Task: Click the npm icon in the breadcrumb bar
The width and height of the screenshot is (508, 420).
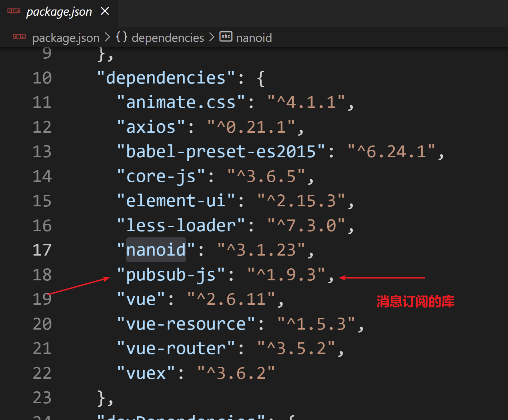Action: 19,36
